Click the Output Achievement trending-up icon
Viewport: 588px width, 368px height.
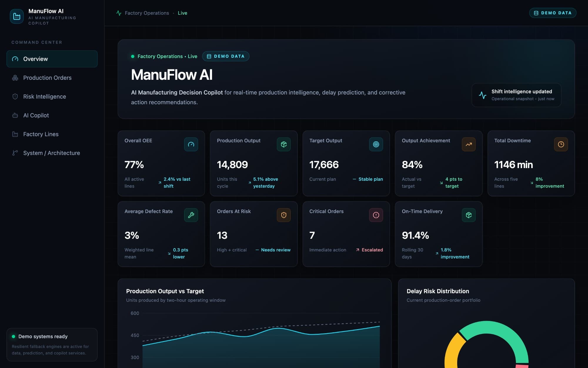point(469,144)
